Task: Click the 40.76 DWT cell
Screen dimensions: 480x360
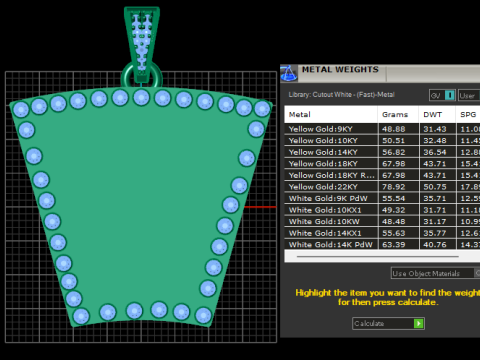Action: 437,244
